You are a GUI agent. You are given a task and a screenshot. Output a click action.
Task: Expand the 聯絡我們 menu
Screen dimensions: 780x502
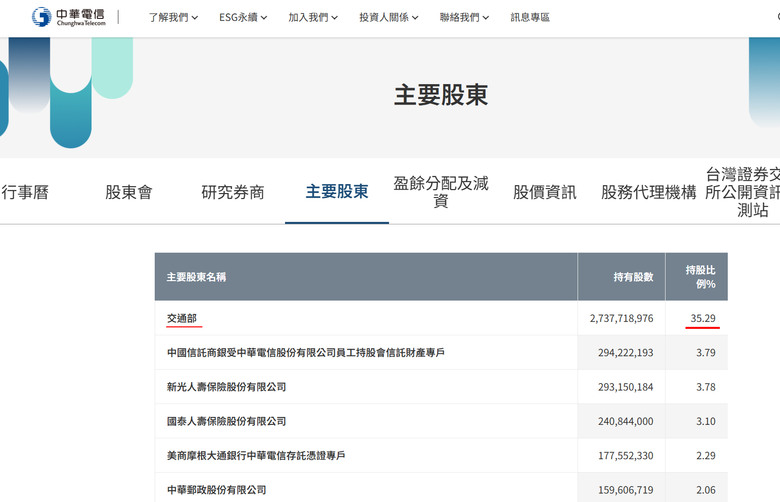click(x=464, y=17)
